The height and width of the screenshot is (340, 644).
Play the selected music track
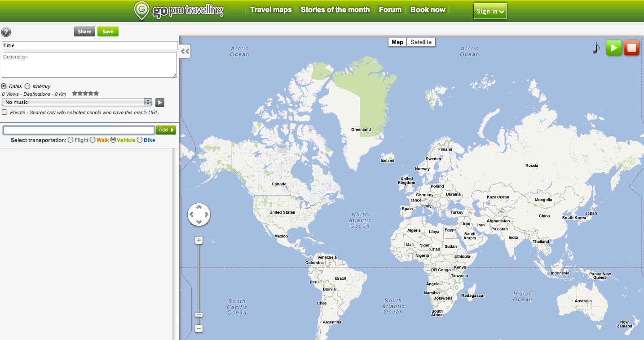click(160, 102)
